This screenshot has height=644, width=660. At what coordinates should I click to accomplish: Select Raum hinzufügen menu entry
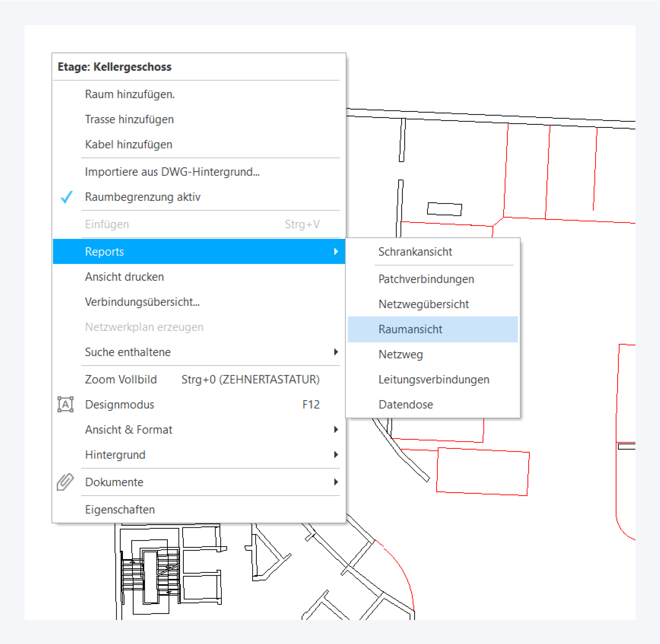coord(130,94)
